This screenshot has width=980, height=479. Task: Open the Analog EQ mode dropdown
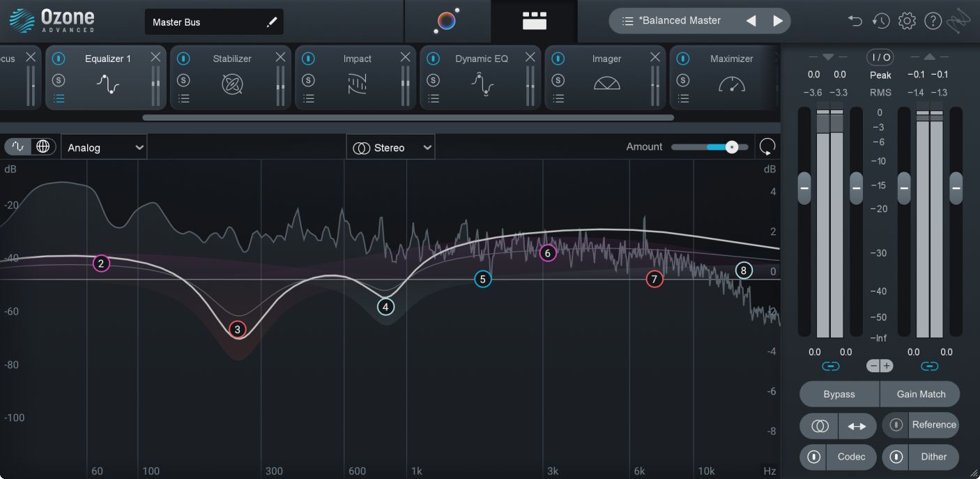104,147
